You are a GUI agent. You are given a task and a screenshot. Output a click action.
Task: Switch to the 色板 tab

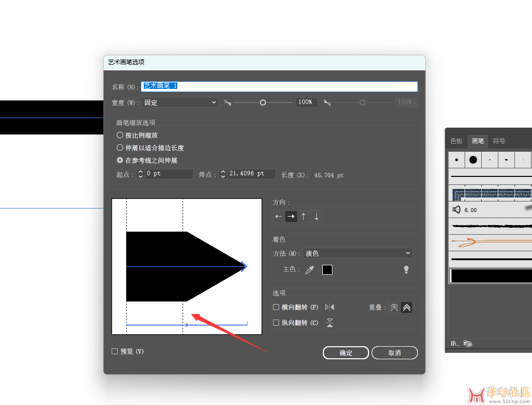click(456, 141)
